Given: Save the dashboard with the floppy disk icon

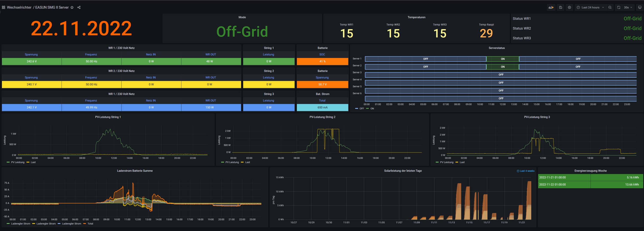Looking at the screenshot, I should pos(560,8).
